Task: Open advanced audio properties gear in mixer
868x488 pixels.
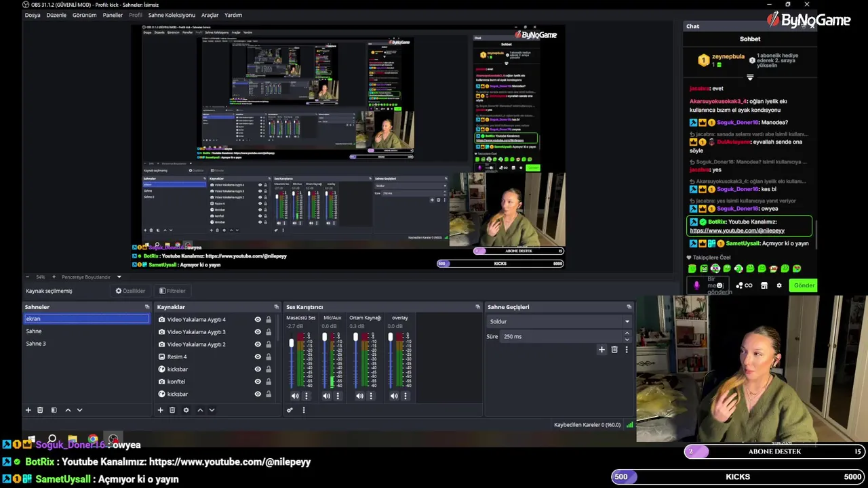Action: tap(290, 410)
